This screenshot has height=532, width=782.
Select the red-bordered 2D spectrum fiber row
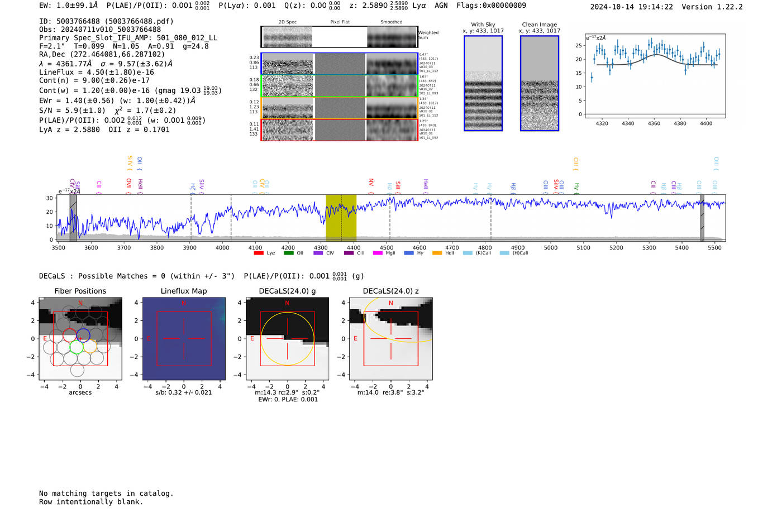tap(340, 130)
